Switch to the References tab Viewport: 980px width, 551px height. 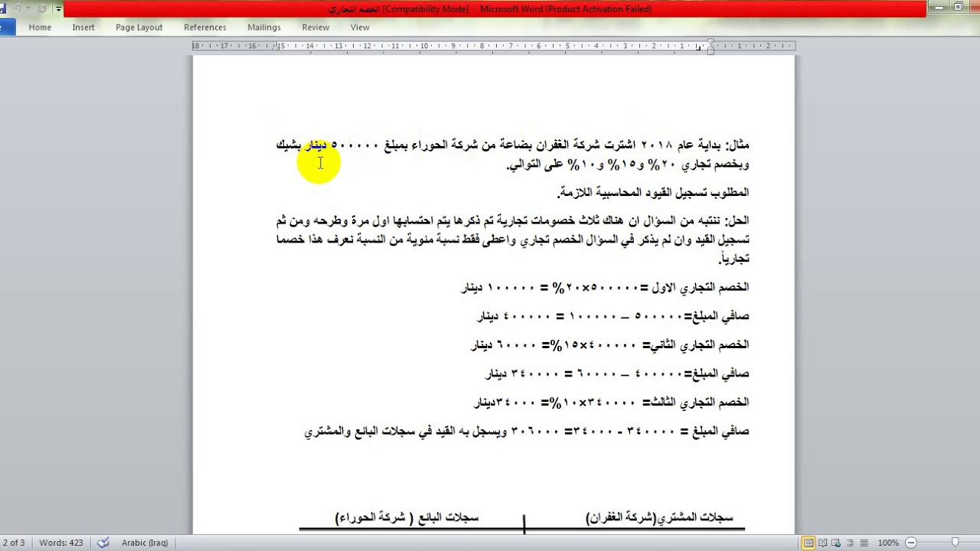[x=205, y=28]
